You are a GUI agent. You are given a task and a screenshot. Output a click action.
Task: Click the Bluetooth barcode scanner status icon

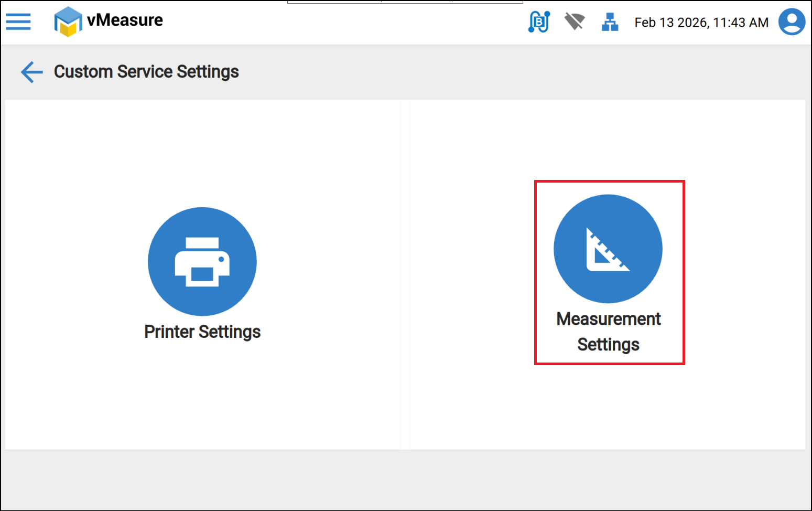click(539, 22)
